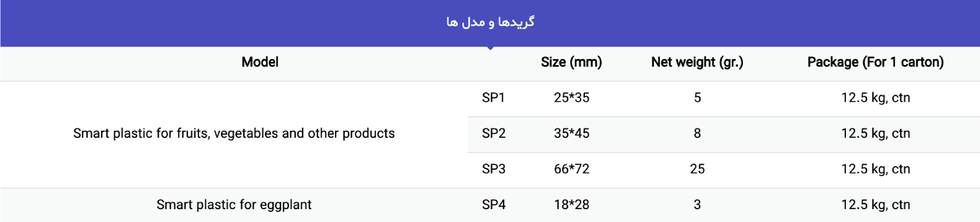This screenshot has height=222, width=980.
Task: Click net weight value 8 for SP2
Action: [697, 133]
